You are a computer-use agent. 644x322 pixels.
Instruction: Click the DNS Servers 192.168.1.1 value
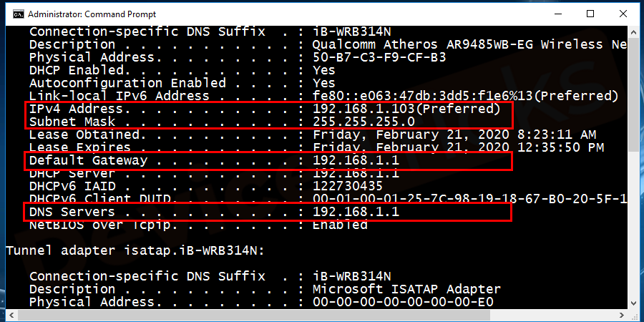(356, 212)
